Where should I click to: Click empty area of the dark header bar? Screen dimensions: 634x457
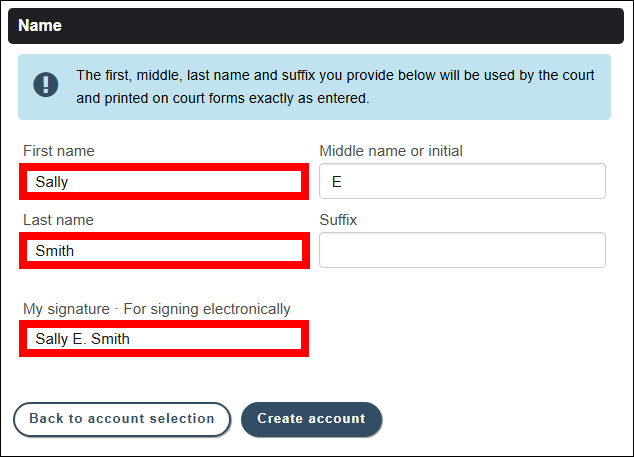pyautogui.click(x=350, y=26)
